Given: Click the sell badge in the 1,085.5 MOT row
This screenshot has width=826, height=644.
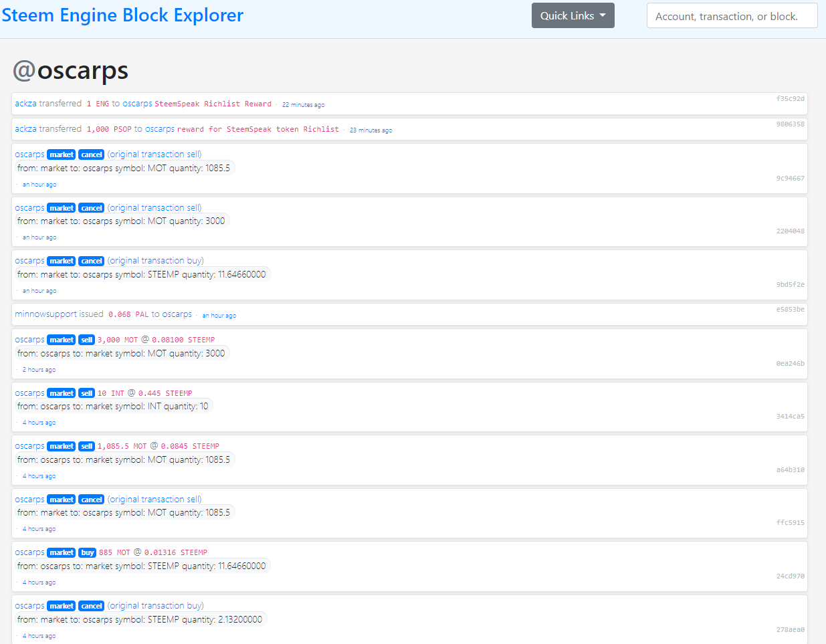Looking at the screenshot, I should click(x=87, y=446).
